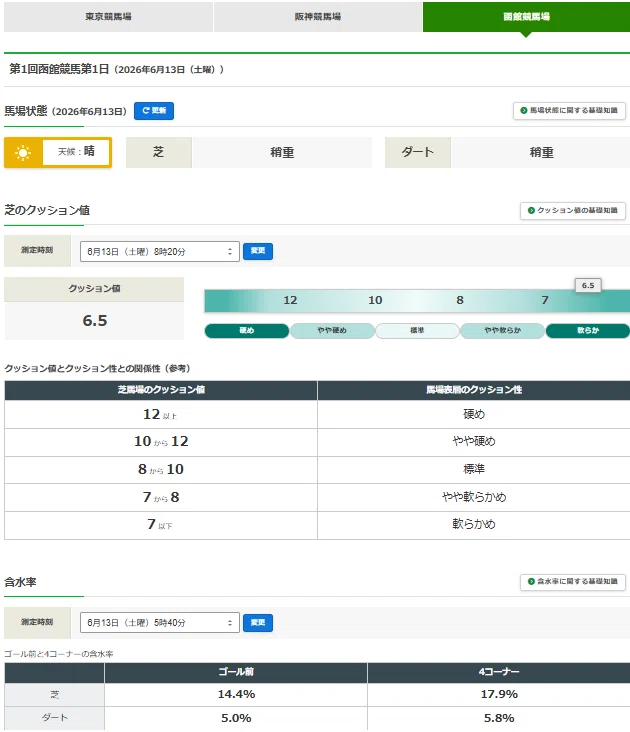Open クッション値の基礎知識 link

tap(573, 211)
